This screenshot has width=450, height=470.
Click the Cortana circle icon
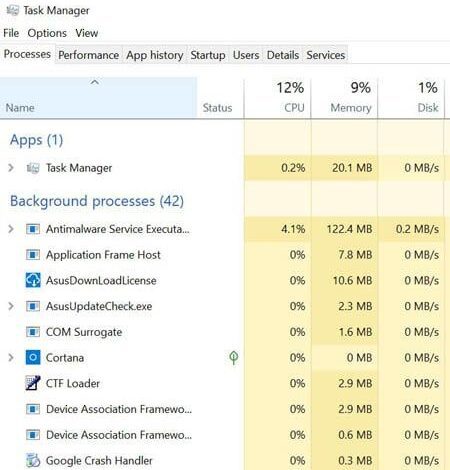coord(33,357)
